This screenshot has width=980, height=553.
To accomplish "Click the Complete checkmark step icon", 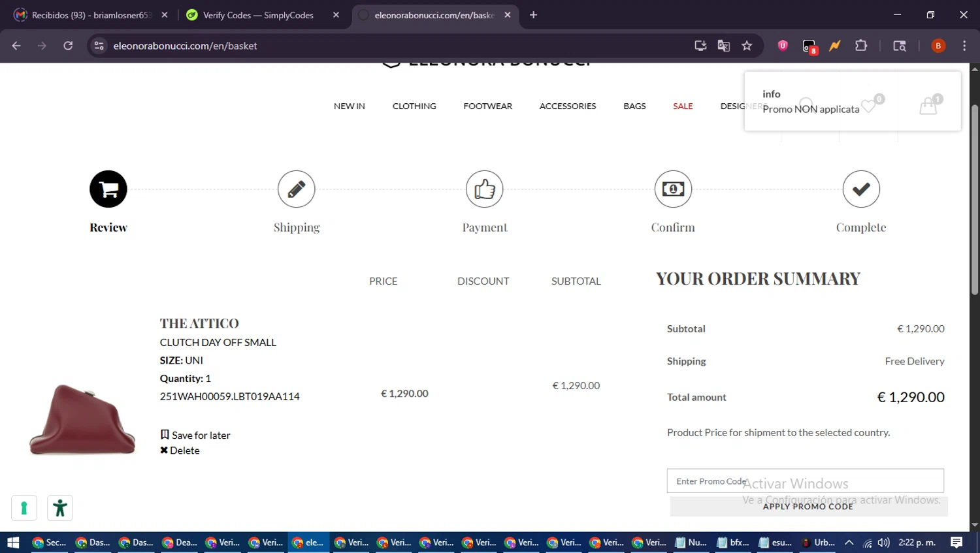I will tap(861, 189).
